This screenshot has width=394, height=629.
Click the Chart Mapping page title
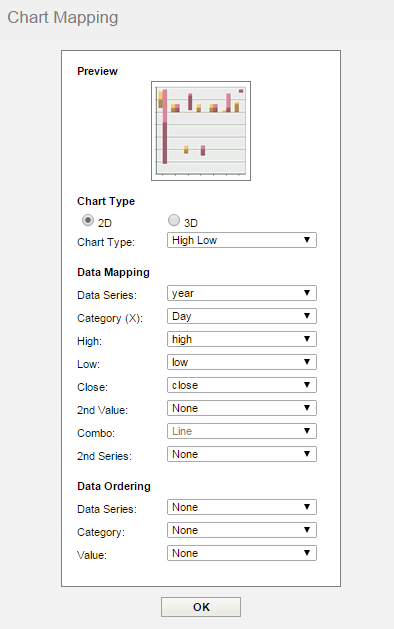(63, 18)
